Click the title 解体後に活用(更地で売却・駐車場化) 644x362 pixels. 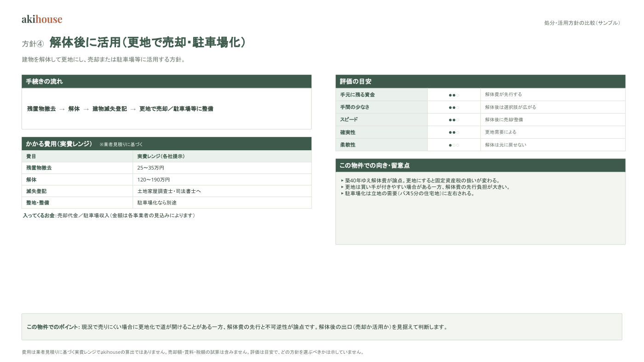point(147,43)
